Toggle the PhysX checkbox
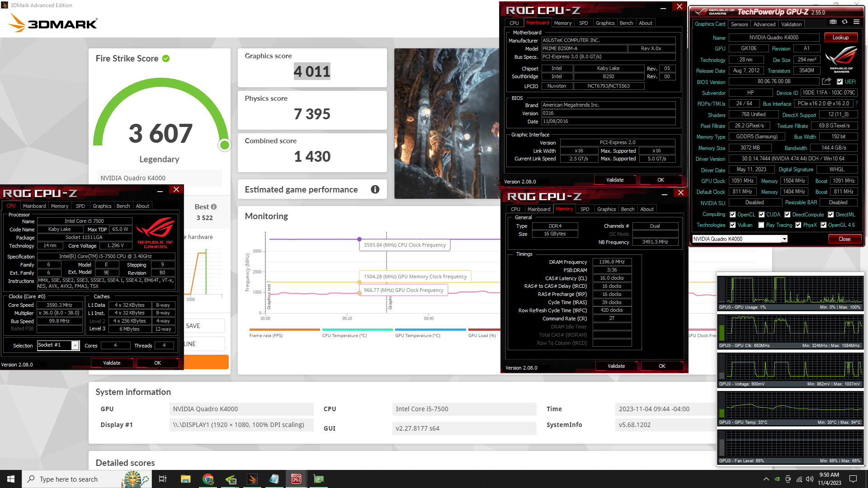 pyautogui.click(x=798, y=225)
